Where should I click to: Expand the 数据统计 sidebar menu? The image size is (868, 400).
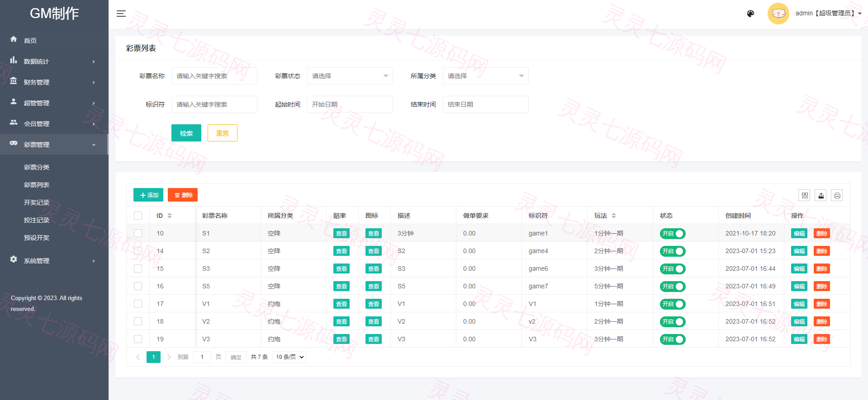point(54,61)
